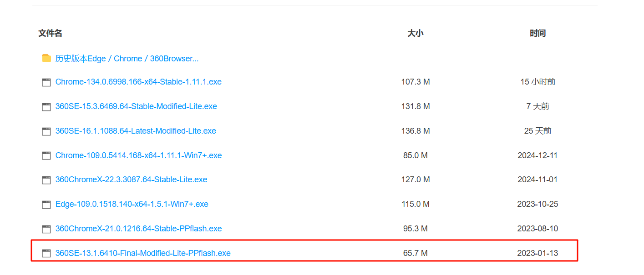Click the yellow folder icon for 历史版本Edge
Viewport: 644px width, 275px height.
(x=46, y=58)
